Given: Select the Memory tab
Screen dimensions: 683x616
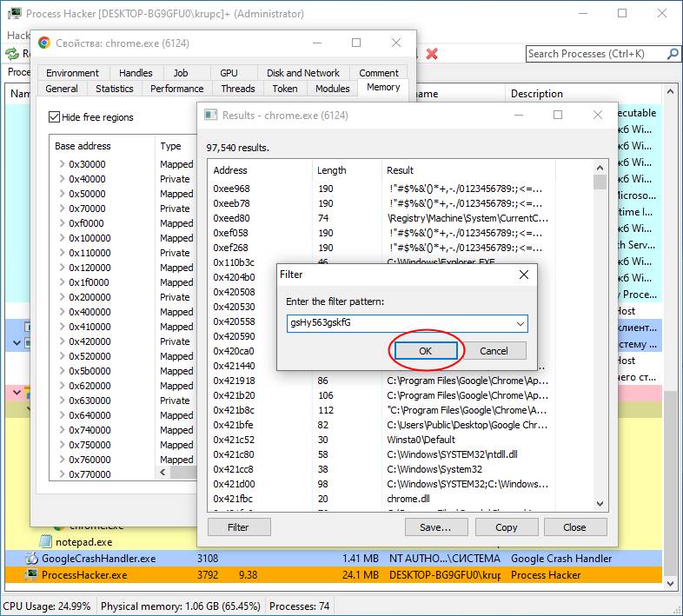Looking at the screenshot, I should pyautogui.click(x=383, y=87).
